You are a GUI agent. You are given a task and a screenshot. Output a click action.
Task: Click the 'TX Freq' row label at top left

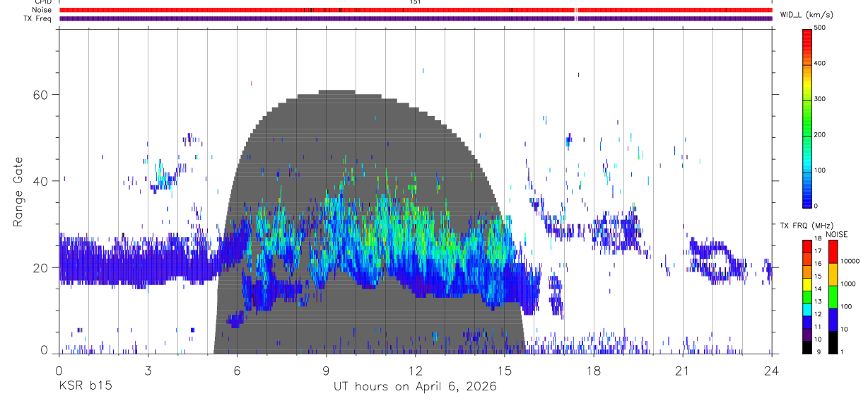38,18
